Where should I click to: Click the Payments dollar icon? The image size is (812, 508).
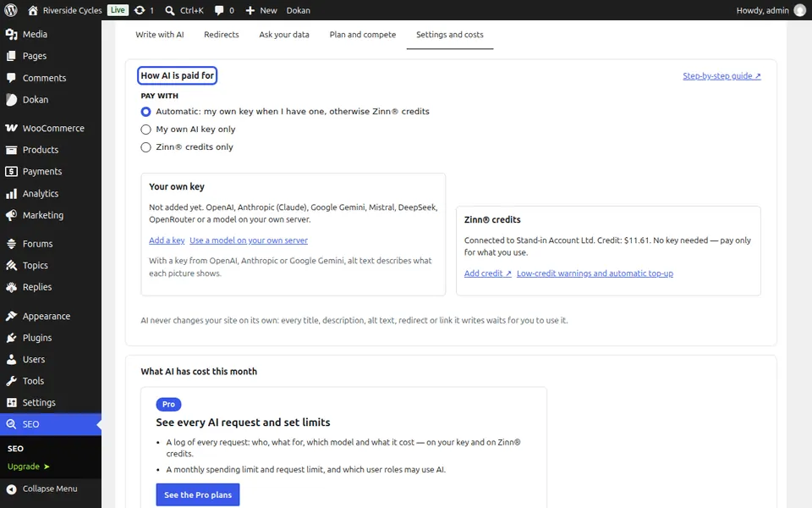[11, 172]
